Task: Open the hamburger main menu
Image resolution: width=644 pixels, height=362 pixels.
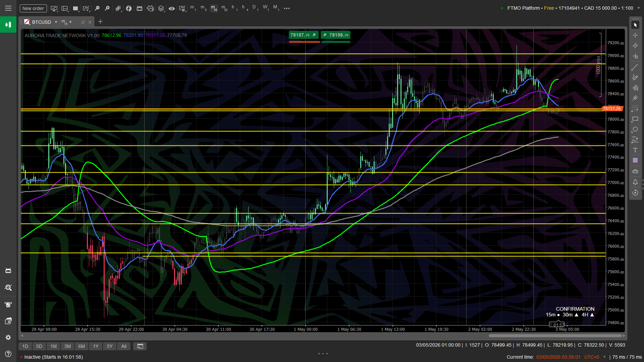Action: 8,8
